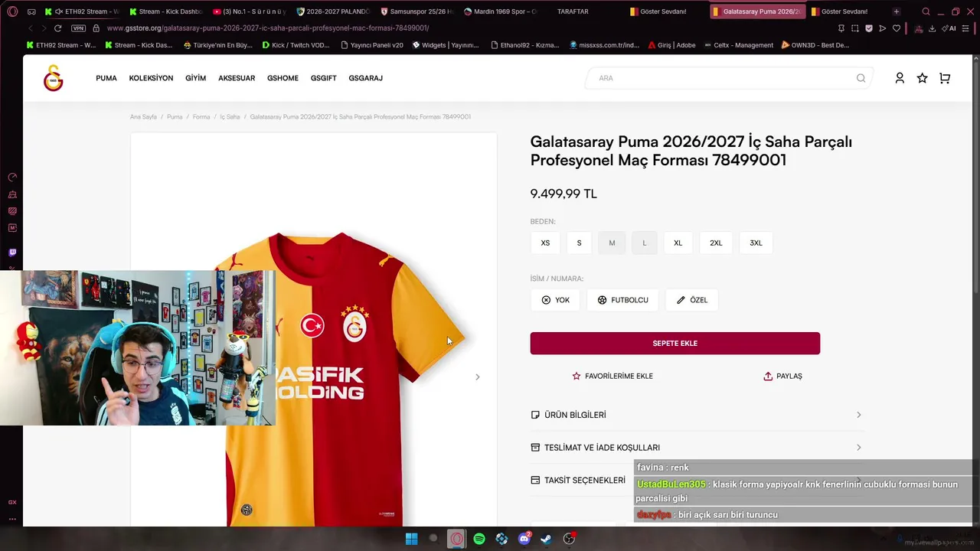
Task: Click SEPETE EKLE button
Action: tap(675, 344)
